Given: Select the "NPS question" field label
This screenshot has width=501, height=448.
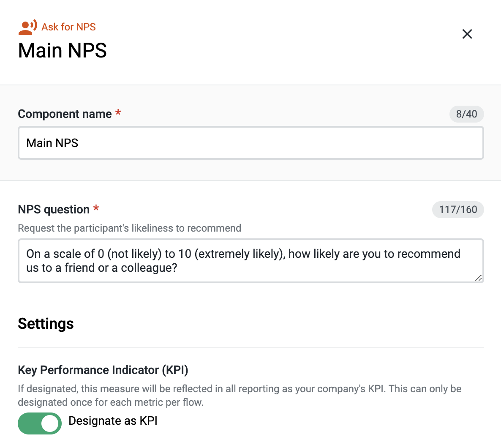Looking at the screenshot, I should tap(54, 210).
